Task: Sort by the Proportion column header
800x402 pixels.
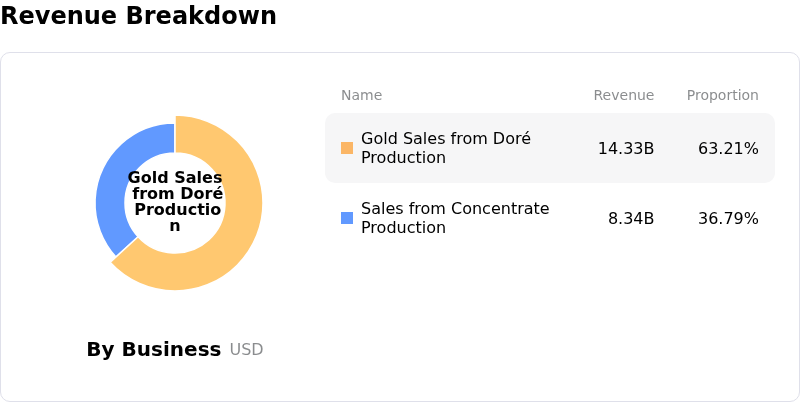Action: 722,95
